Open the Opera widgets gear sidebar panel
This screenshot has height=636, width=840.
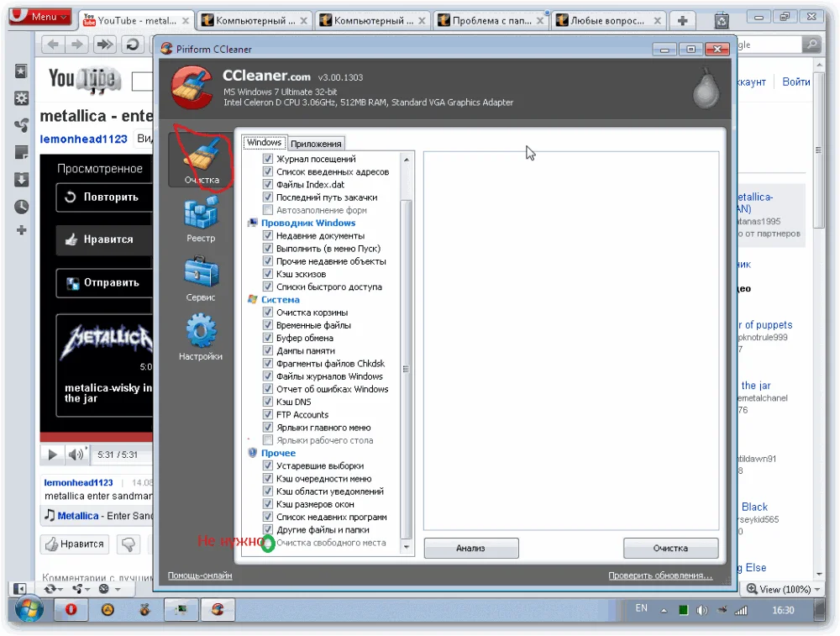point(21,98)
